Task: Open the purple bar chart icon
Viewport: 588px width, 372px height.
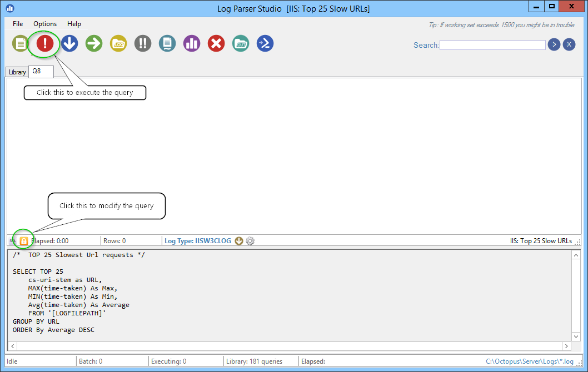Action: point(192,44)
